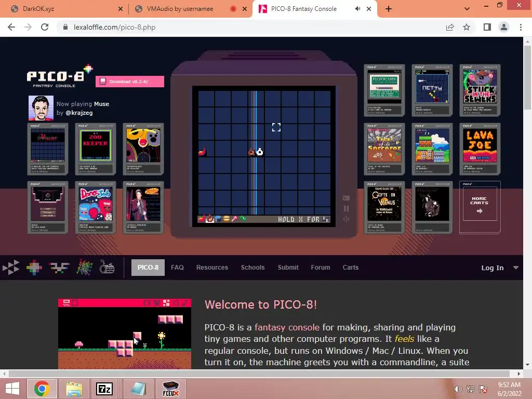Open the system tray volume control
This screenshot has height=399, width=532.
[x=458, y=389]
